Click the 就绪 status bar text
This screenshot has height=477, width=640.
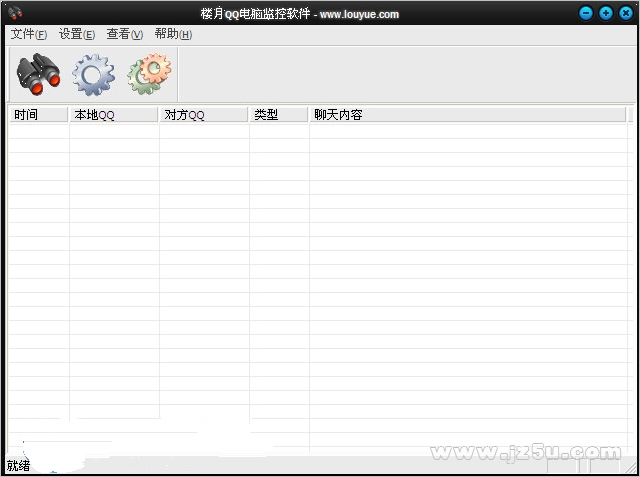click(18, 466)
